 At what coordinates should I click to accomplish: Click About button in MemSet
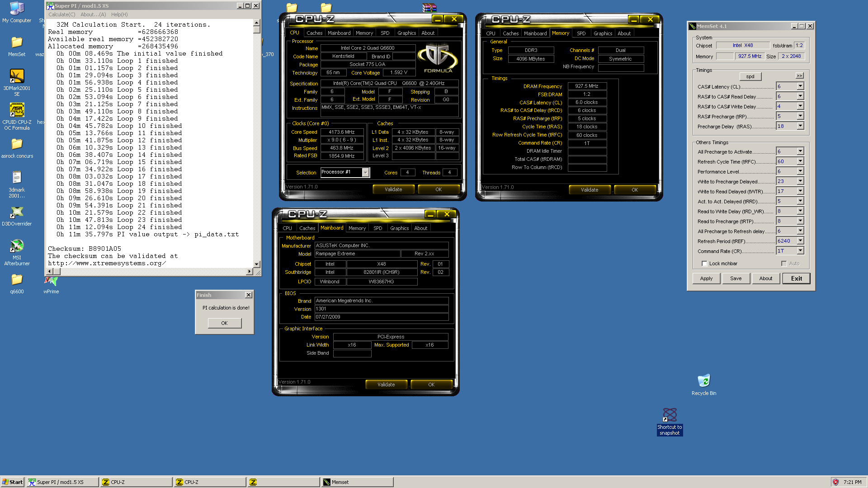(765, 278)
